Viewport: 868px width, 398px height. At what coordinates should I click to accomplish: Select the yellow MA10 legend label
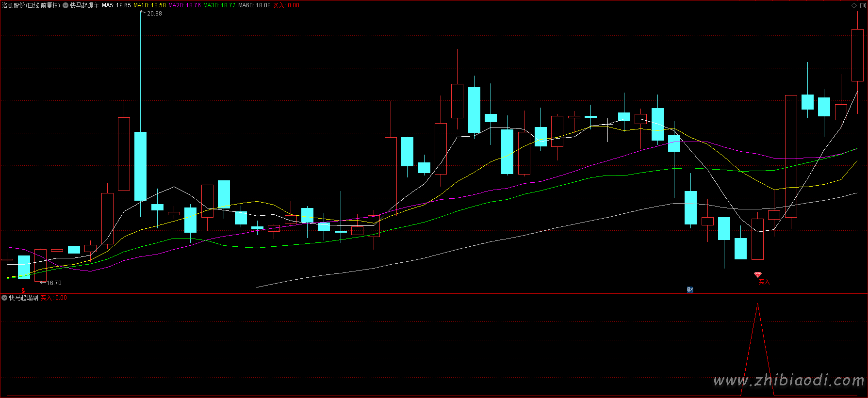(x=149, y=5)
